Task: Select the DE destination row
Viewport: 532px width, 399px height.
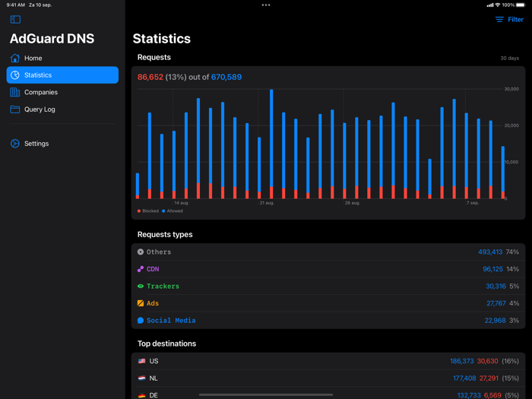Action: (x=328, y=394)
